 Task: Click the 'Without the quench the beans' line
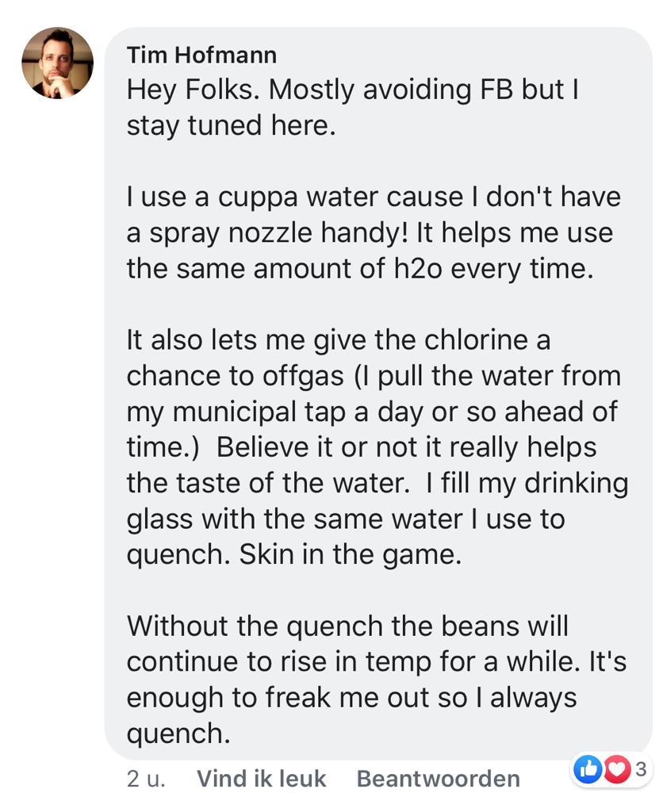tap(347, 626)
